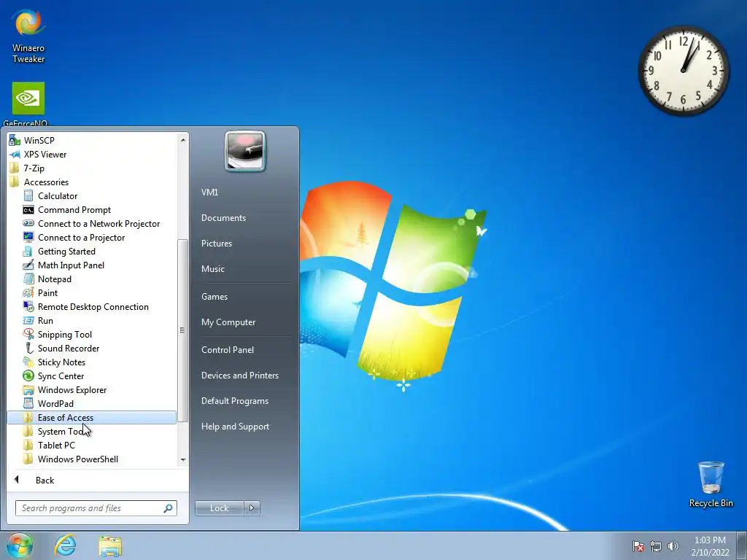Click the Internet Explorer taskbar icon
Screen dimensions: 747x560
[x=65, y=545]
